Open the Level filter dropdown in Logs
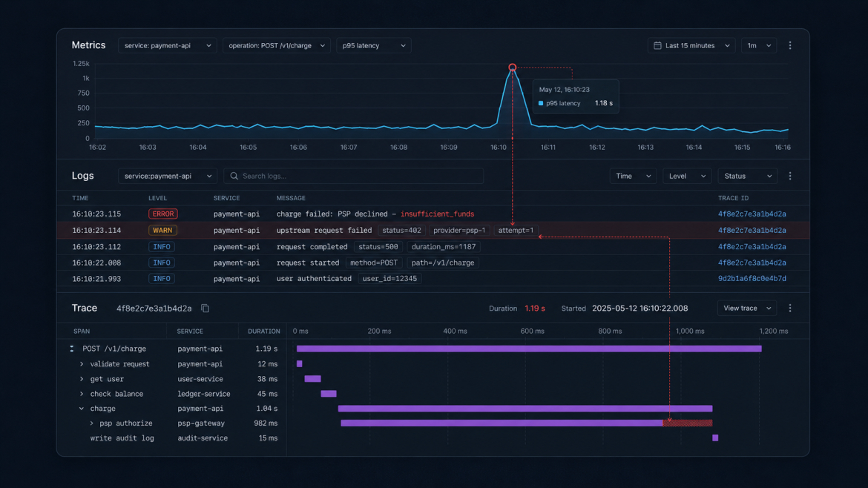 point(687,176)
